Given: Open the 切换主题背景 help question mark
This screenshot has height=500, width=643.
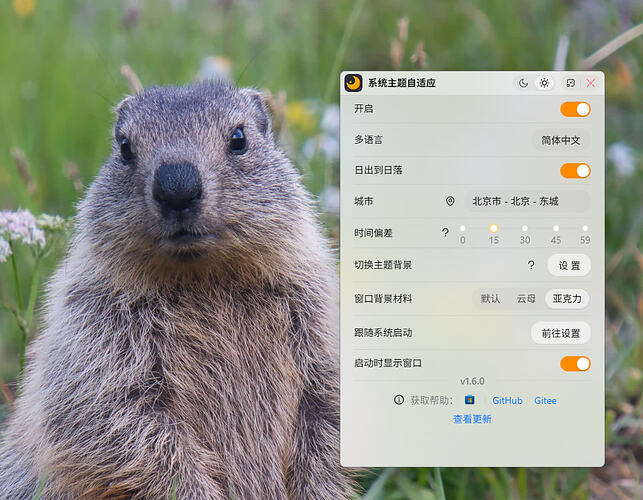Looking at the screenshot, I should pos(531,265).
